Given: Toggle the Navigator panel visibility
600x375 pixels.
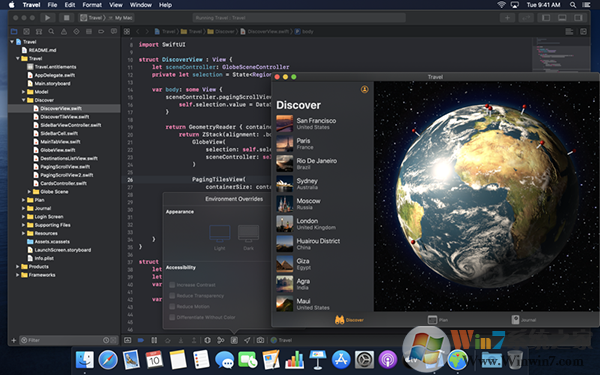Looking at the screenshot, I should (546, 18).
